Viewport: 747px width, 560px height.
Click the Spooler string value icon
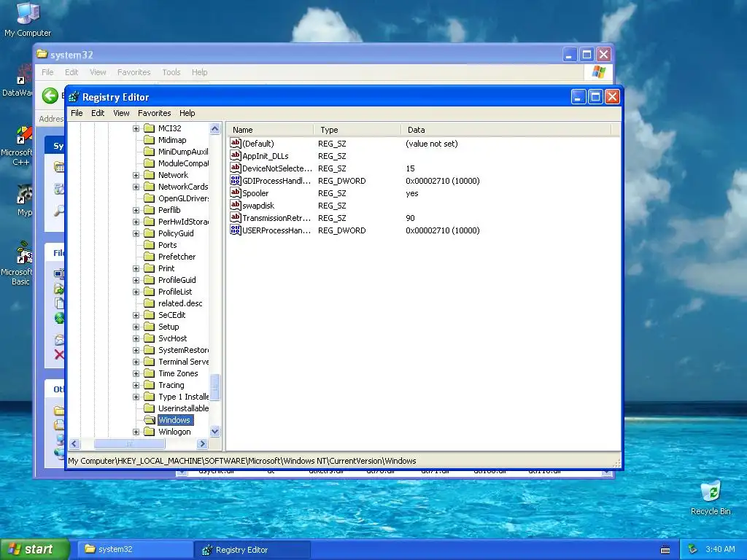[x=236, y=192]
